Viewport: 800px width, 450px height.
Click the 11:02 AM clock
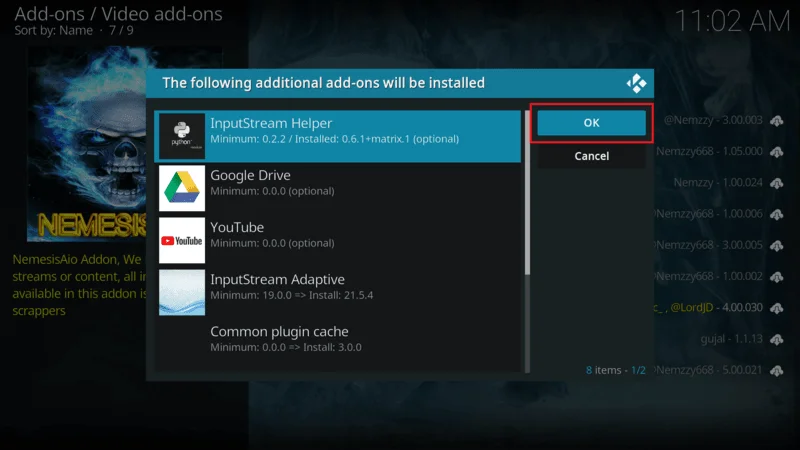point(732,22)
